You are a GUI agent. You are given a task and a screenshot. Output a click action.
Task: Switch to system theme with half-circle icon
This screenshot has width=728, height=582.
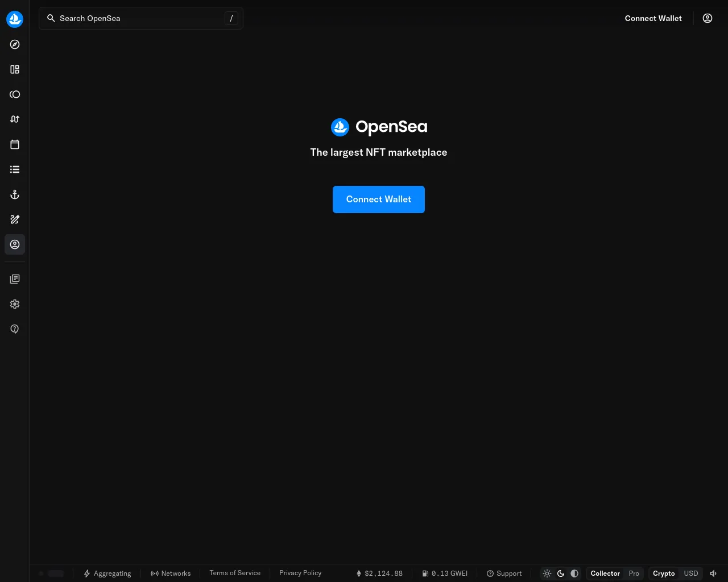point(574,573)
